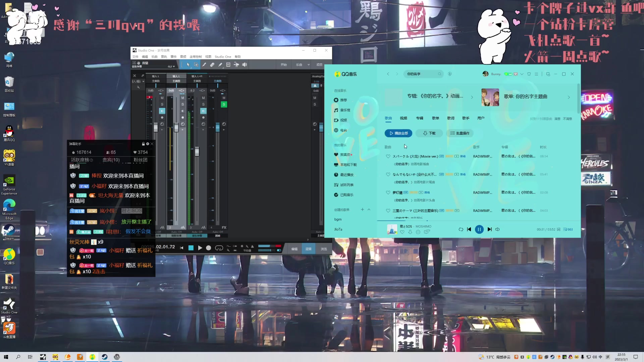Favorite the song 夢灯籠
This screenshot has width=644, height=362.
pos(388,192)
